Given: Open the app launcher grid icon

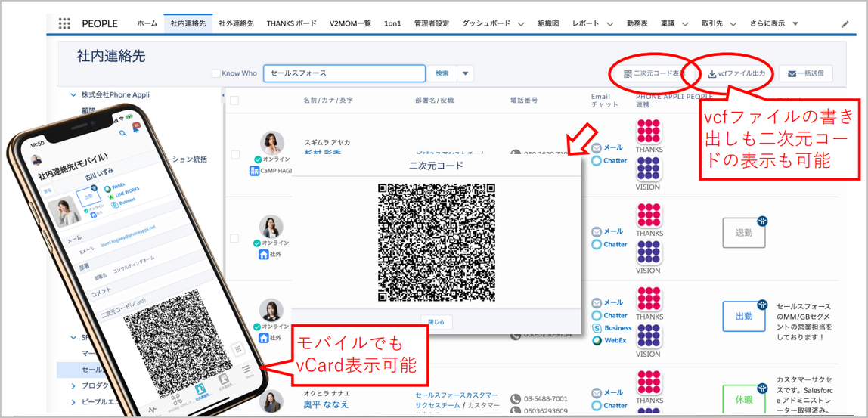Looking at the screenshot, I should point(64,23).
